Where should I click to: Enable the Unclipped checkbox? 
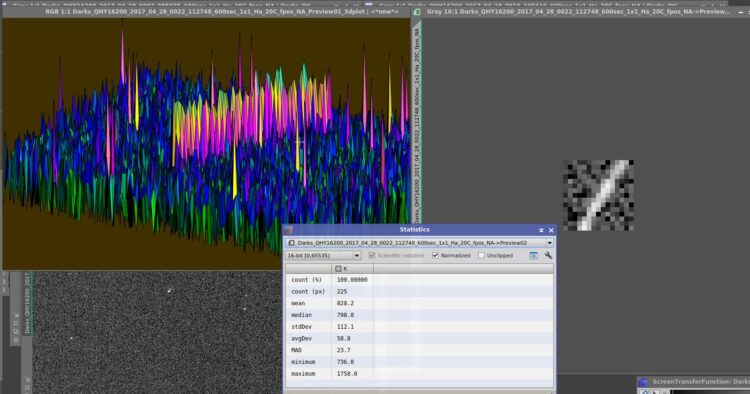coord(481,255)
